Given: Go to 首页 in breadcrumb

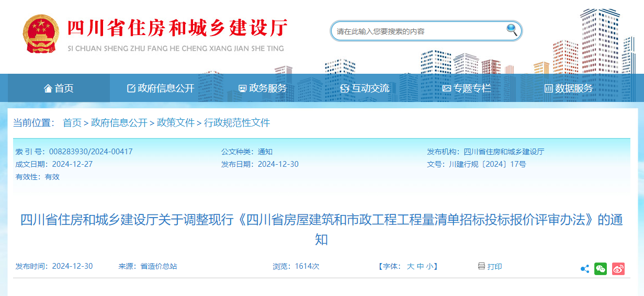Looking at the screenshot, I should pyautogui.click(x=72, y=123).
